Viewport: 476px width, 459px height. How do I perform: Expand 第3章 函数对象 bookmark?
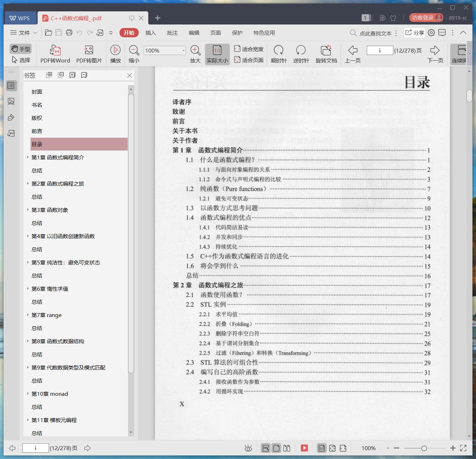tap(28, 210)
